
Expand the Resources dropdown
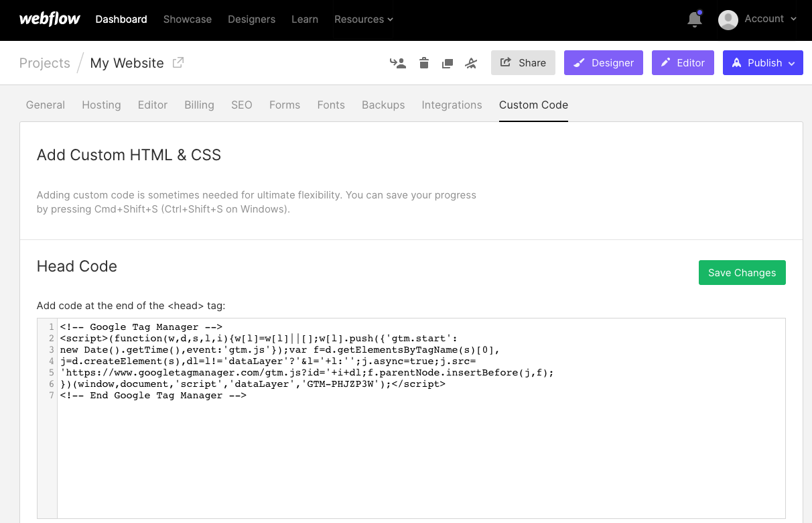[364, 19]
